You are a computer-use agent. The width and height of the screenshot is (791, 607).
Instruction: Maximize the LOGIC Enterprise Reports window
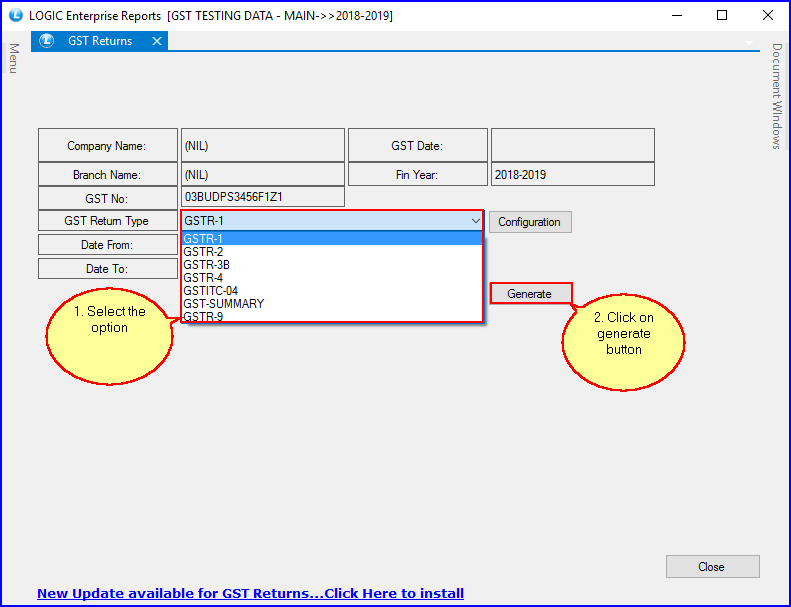(x=722, y=15)
